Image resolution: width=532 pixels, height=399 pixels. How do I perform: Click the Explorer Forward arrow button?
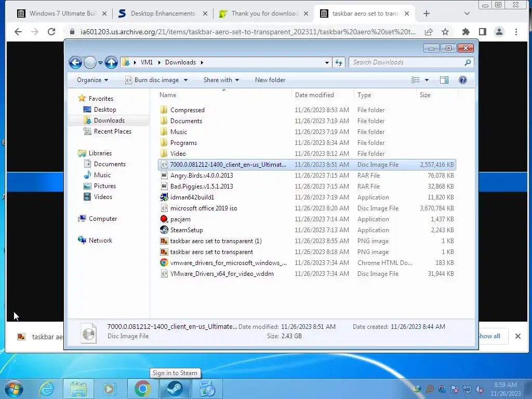pyautogui.click(x=90, y=62)
